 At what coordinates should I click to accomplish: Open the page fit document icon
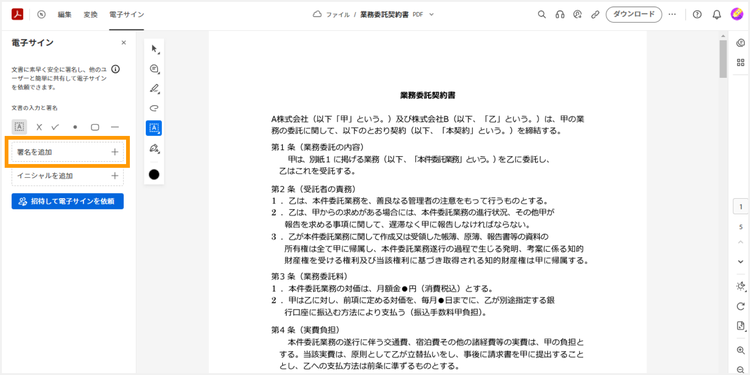click(740, 326)
